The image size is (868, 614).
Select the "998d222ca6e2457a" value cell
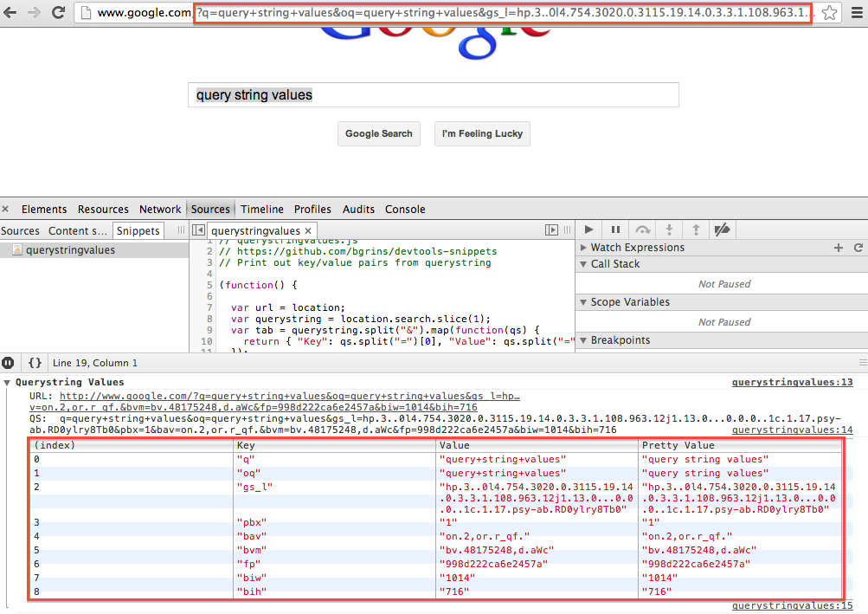click(537, 564)
